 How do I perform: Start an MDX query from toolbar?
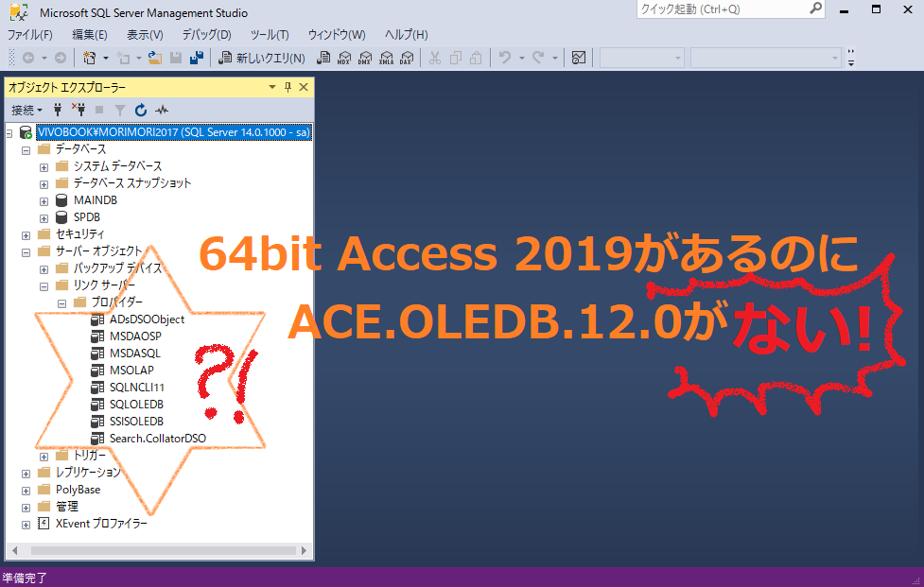pyautogui.click(x=344, y=58)
